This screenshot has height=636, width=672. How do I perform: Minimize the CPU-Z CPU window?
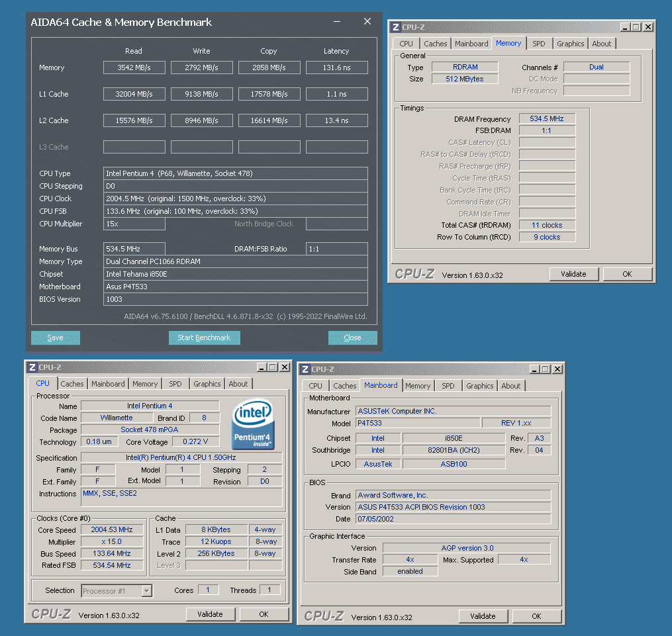[x=261, y=367]
